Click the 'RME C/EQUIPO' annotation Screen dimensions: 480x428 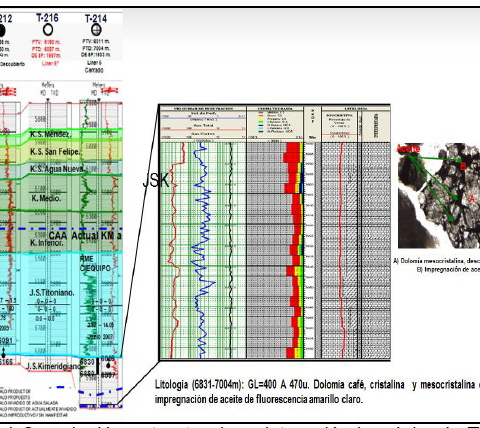tap(95, 263)
